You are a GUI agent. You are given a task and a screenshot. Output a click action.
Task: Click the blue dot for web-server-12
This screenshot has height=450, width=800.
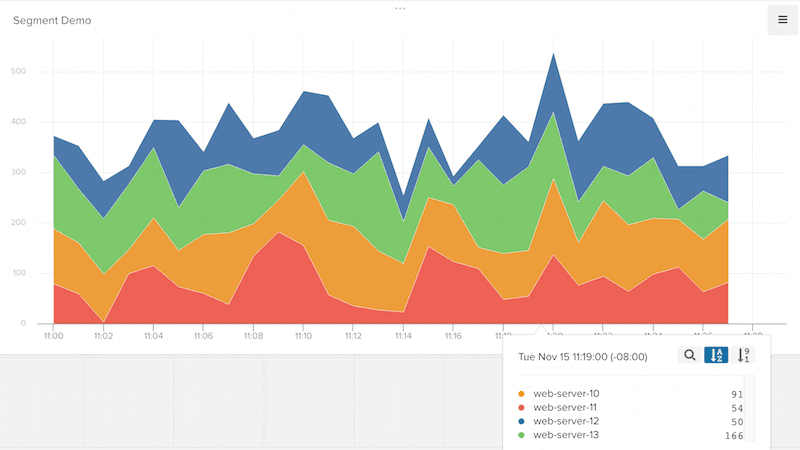(522, 421)
